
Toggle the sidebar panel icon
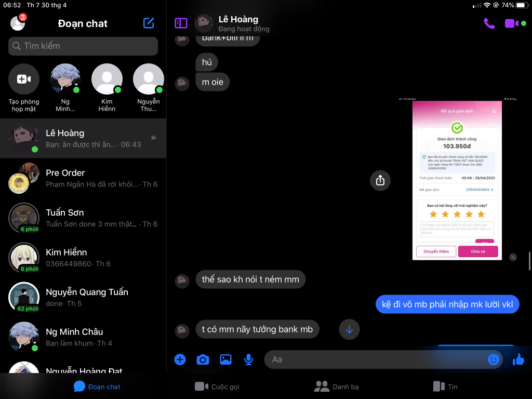(181, 23)
